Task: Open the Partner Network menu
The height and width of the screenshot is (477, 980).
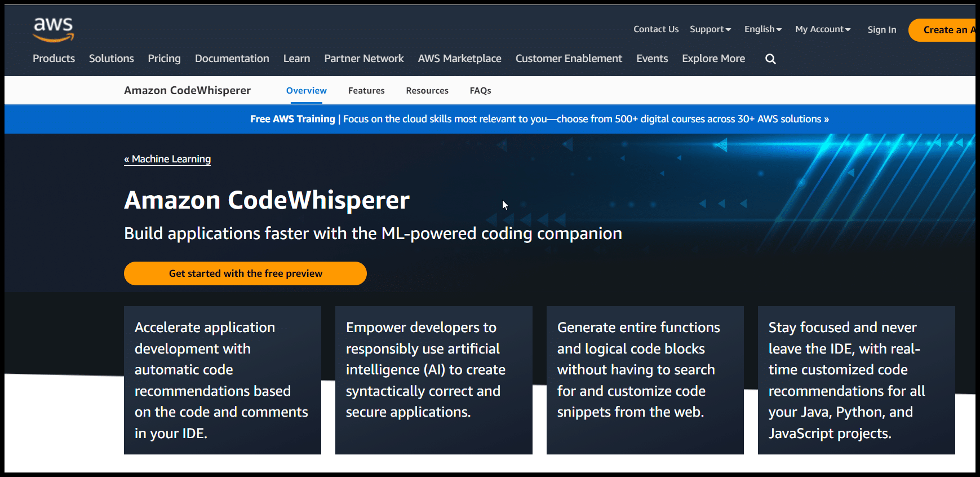Action: tap(364, 59)
